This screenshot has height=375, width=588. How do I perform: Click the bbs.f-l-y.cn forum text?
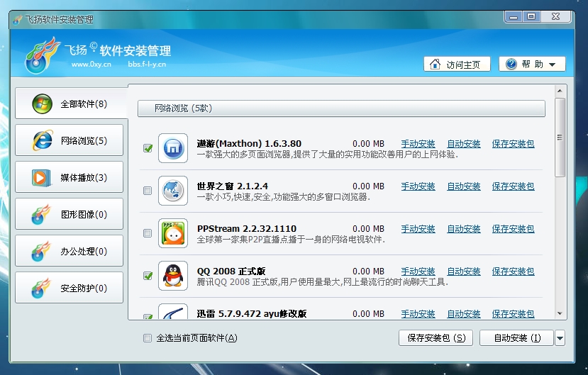coord(147,65)
